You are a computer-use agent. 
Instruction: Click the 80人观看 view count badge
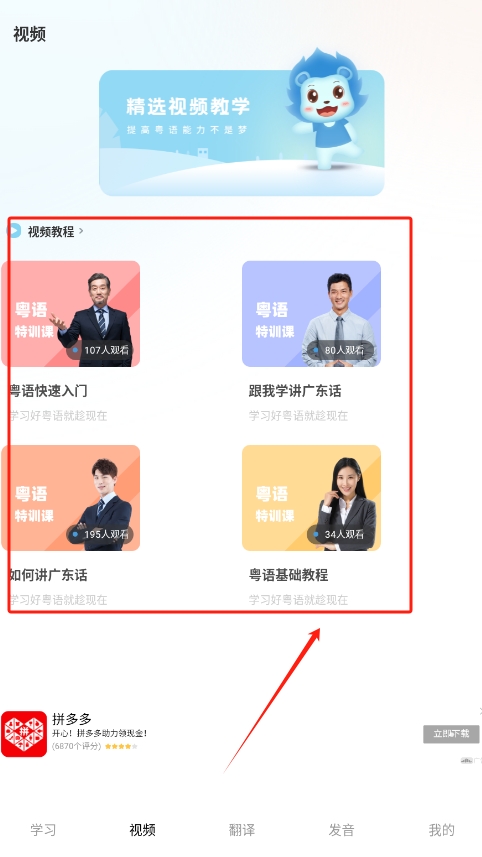[340, 350]
